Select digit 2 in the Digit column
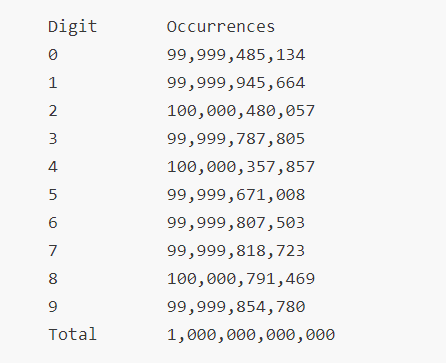This screenshot has height=363, width=446. (53, 111)
